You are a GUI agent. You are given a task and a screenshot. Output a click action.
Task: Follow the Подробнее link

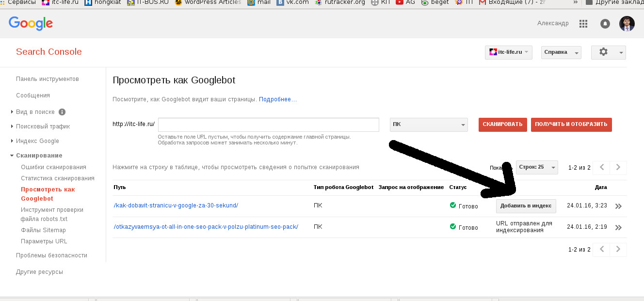pos(278,99)
